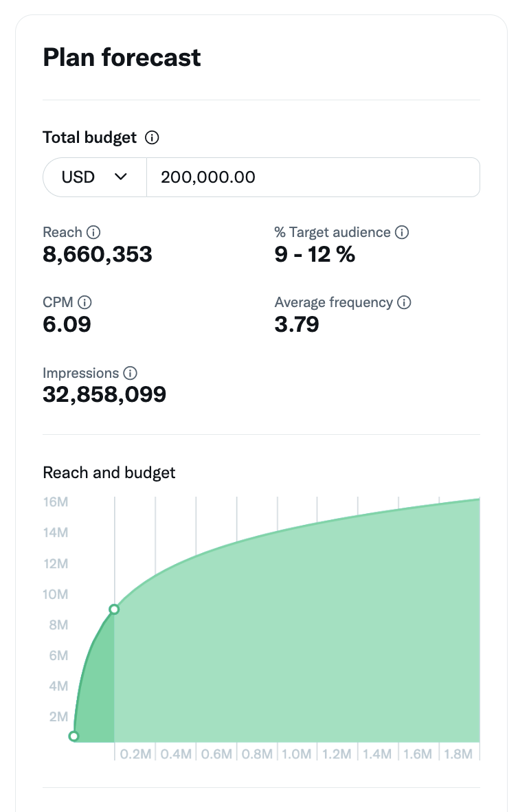Click the 0.6M budget axis label
This screenshot has width=518, height=812.
[216, 754]
